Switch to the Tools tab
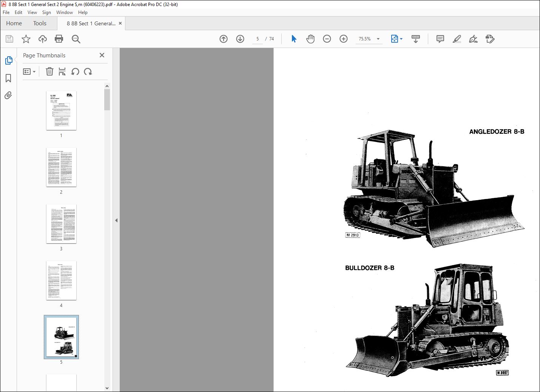Screen dimensions: 540x392 tap(40, 23)
